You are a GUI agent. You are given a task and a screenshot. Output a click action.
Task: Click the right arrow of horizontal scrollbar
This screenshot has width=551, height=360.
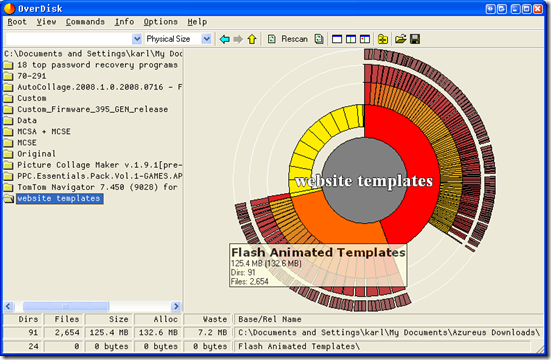pyautogui.click(x=176, y=307)
